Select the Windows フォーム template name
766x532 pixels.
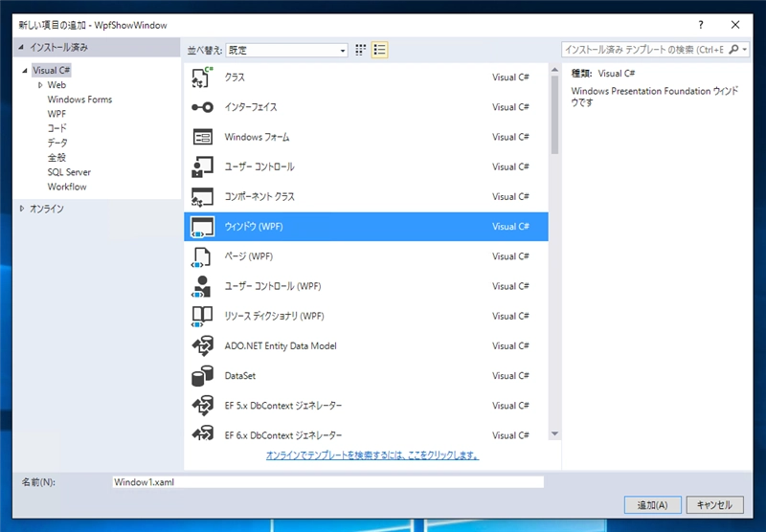click(257, 137)
